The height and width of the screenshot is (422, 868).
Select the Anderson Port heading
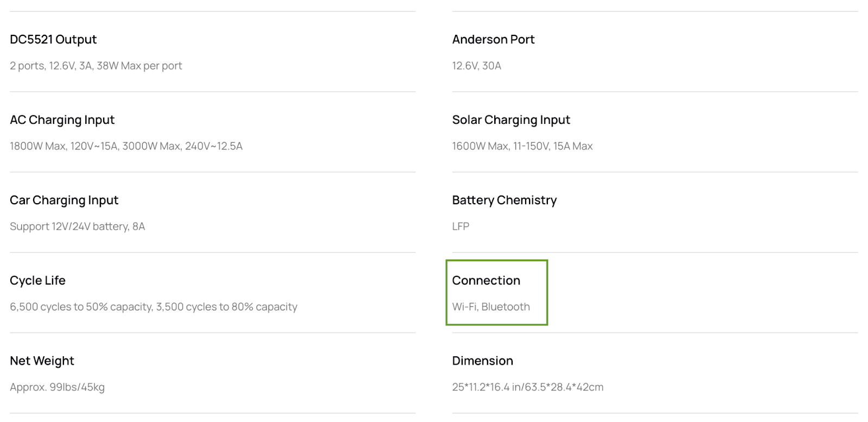[493, 40]
